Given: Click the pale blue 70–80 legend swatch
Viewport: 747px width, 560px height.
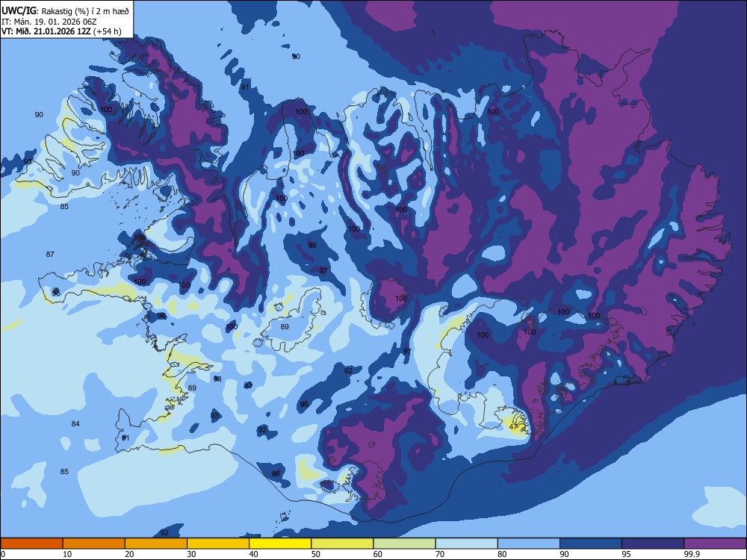Looking at the screenshot, I should coord(466,544).
